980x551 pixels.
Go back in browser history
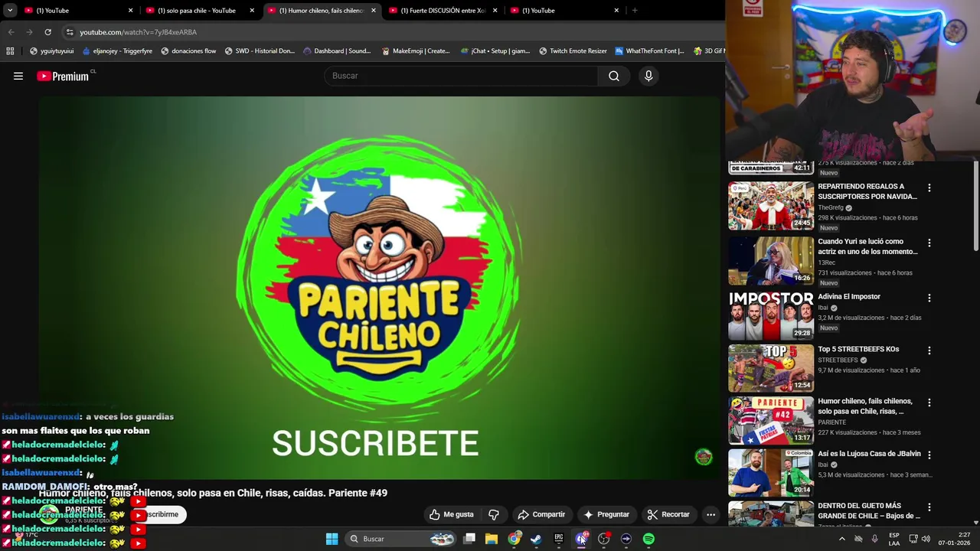point(11,32)
